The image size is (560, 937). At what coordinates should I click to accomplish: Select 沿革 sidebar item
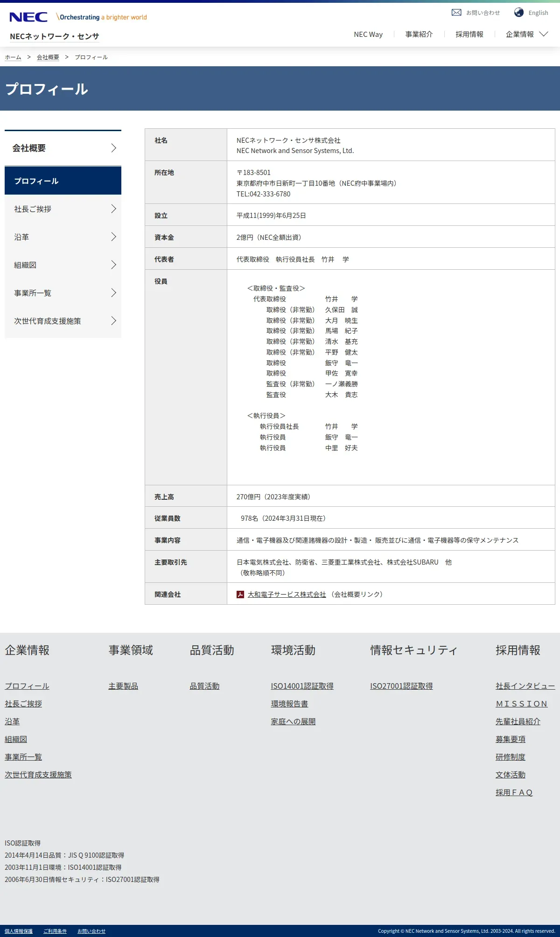point(63,237)
